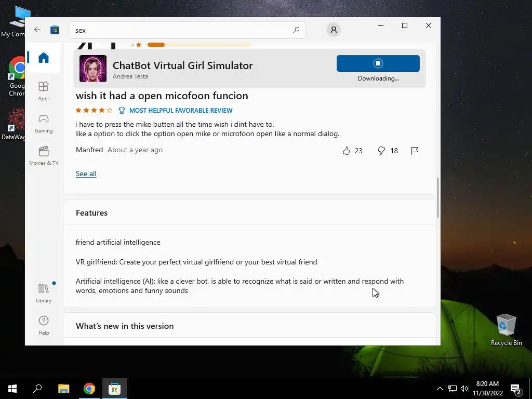This screenshot has width=532, height=399.
Task: Show hidden system tray icons
Action: (440, 389)
